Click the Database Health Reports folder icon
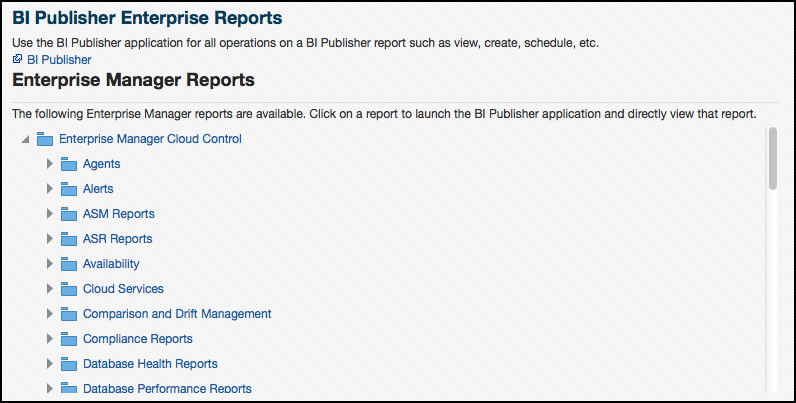The width and height of the screenshot is (796, 403). tap(69, 363)
